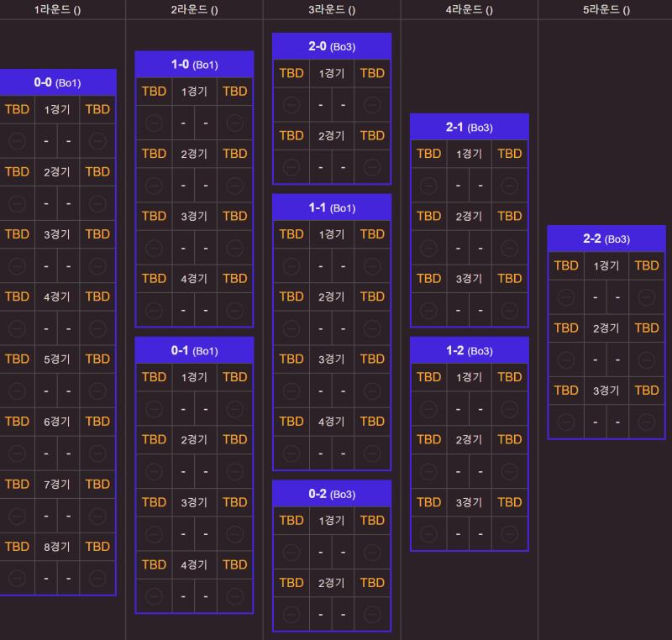Select the 1-1 (Bo1) group header
The image size is (672, 640).
pos(332,207)
